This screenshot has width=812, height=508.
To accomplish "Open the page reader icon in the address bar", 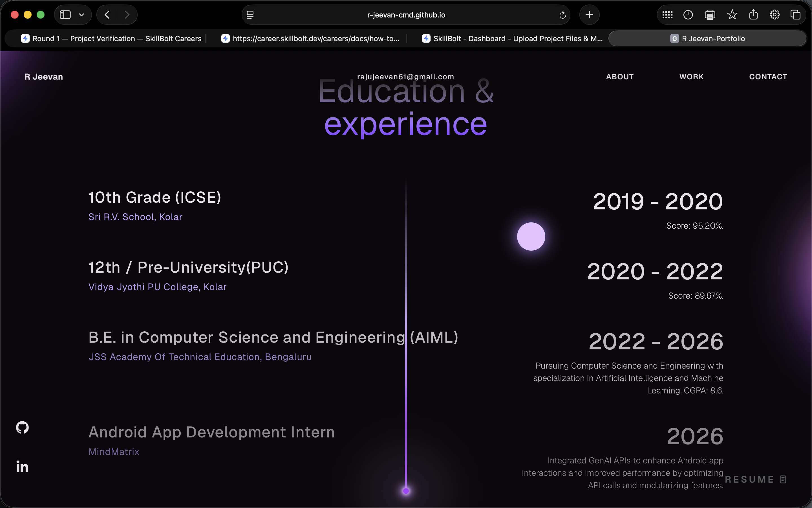I will 250,15.
